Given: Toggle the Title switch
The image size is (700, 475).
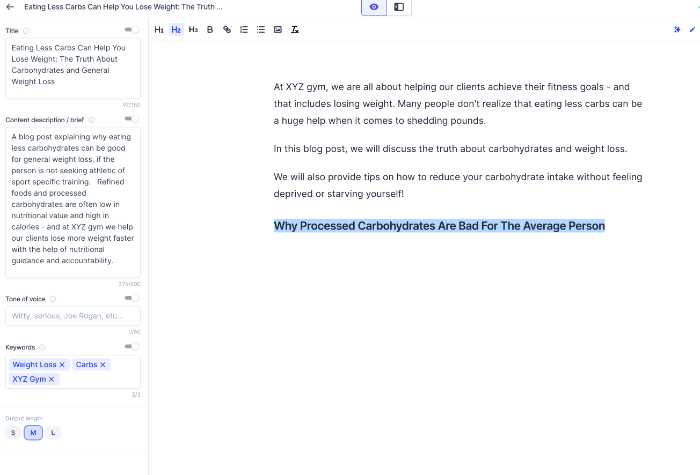Looking at the screenshot, I should tap(131, 30).
